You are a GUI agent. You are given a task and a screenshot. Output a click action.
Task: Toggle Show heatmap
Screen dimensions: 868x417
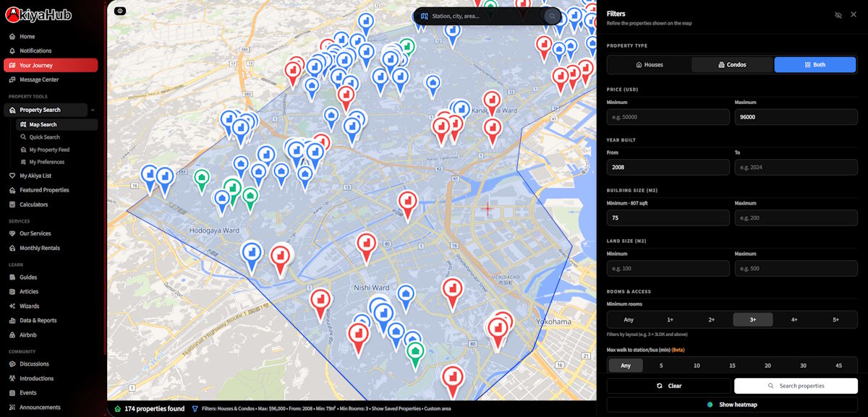tap(732, 405)
